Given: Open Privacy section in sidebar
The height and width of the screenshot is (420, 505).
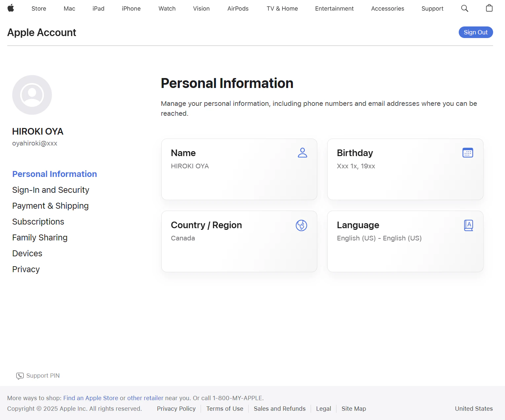Looking at the screenshot, I should click(26, 269).
